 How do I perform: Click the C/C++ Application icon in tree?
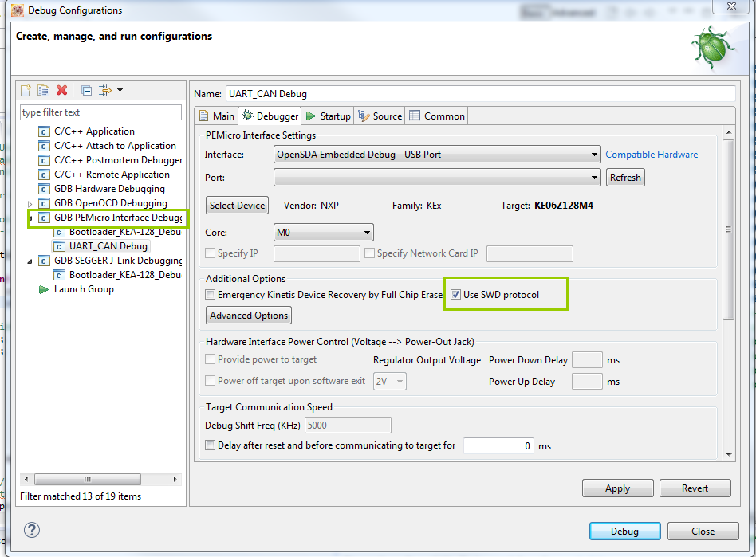coord(45,131)
